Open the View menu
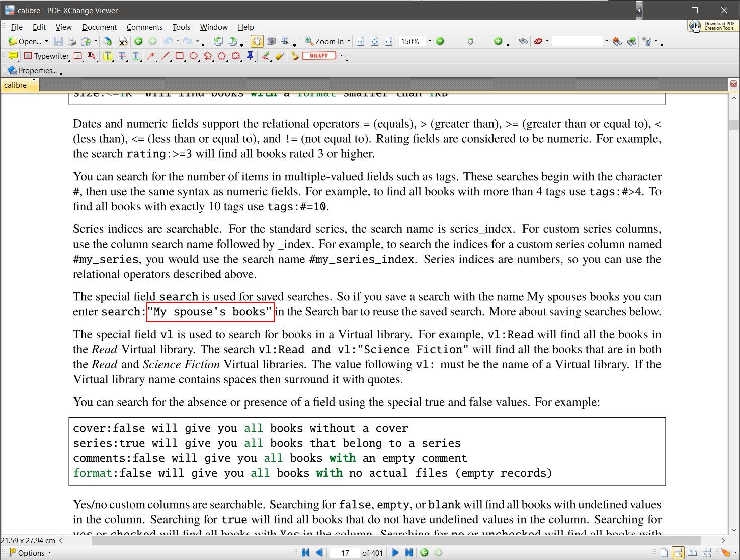The width and height of the screenshot is (740, 560). coord(64,27)
